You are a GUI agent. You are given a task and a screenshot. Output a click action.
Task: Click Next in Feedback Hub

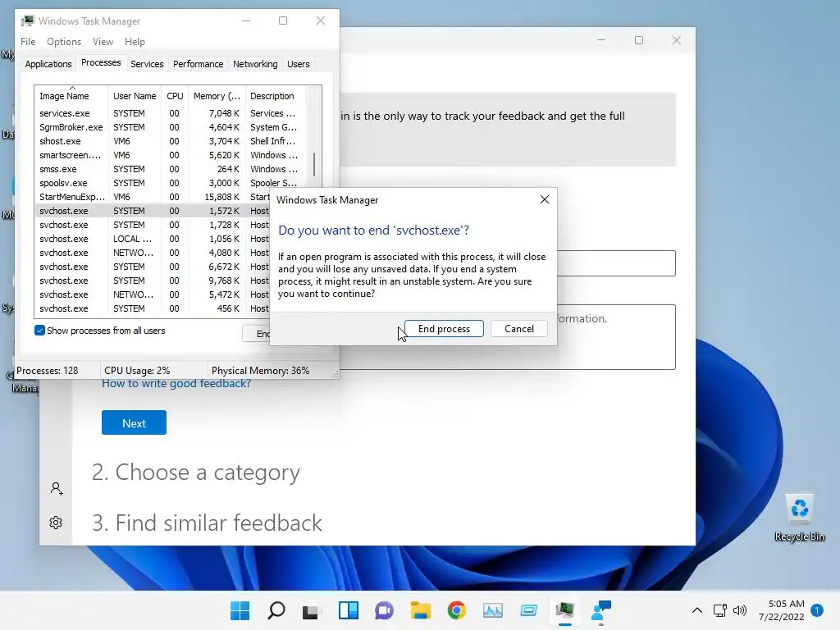point(134,422)
